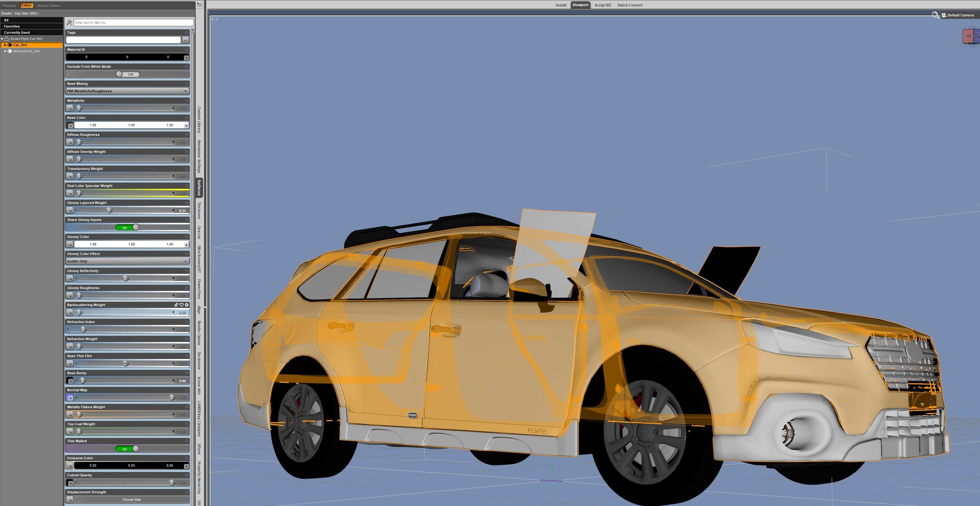Click the Default Camera selector icon
980x506 pixels.
tap(944, 15)
